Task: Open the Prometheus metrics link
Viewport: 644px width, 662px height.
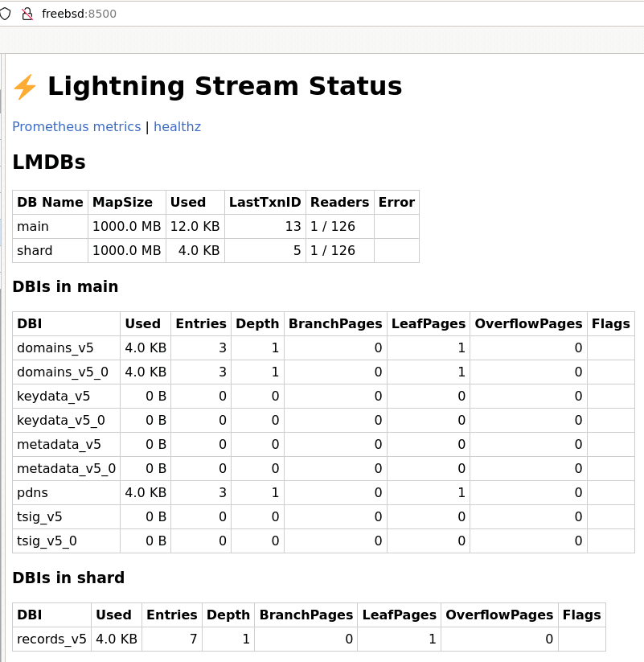Action: tap(76, 127)
